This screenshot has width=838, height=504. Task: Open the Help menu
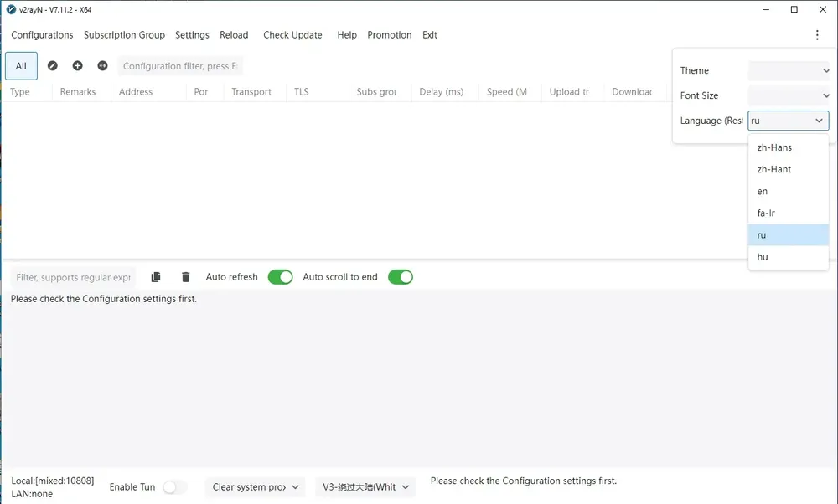pos(347,34)
